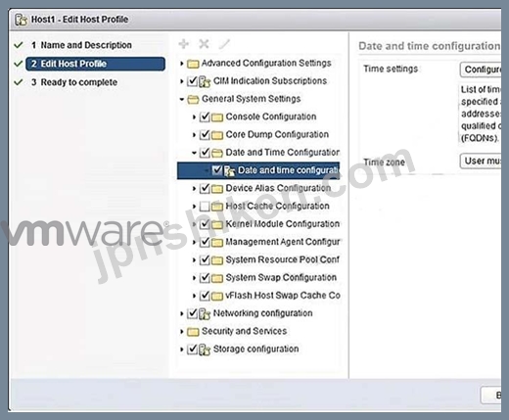Screen dimensions: 509x420
Task: Collapse the General System Settings node
Action: click(x=182, y=99)
